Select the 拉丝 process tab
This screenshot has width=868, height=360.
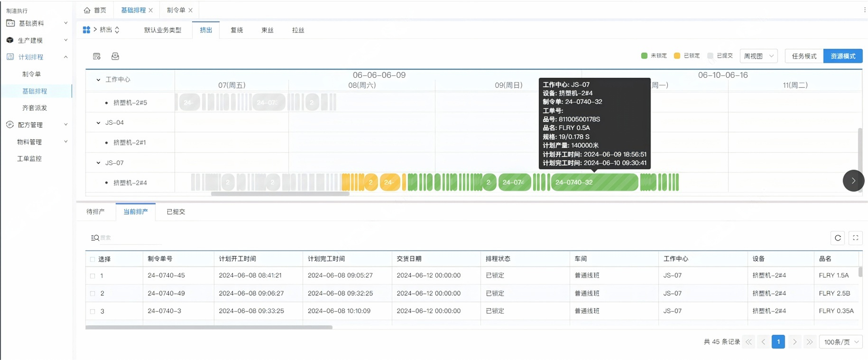298,30
